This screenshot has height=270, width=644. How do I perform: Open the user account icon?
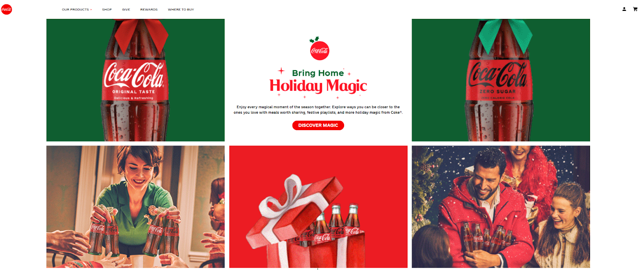pos(624,9)
